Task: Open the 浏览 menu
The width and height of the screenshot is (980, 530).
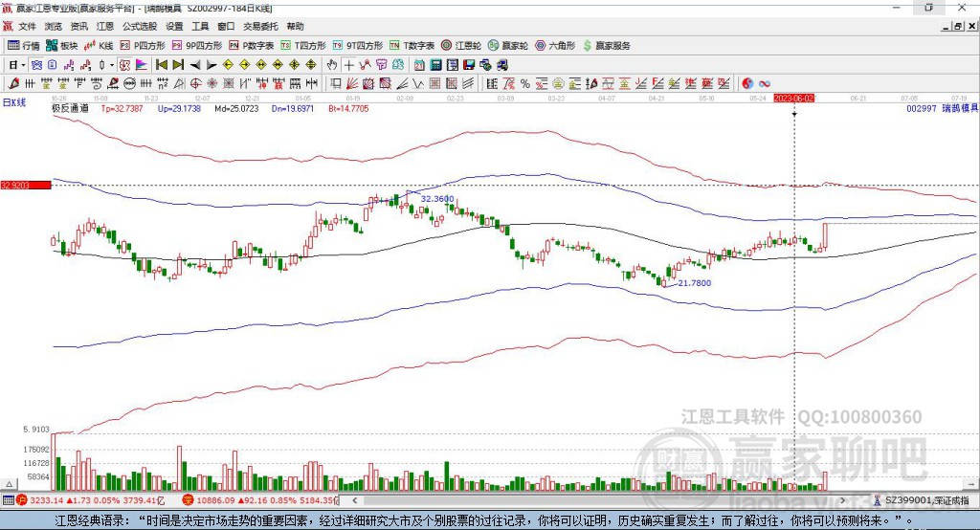Action: 54,26
